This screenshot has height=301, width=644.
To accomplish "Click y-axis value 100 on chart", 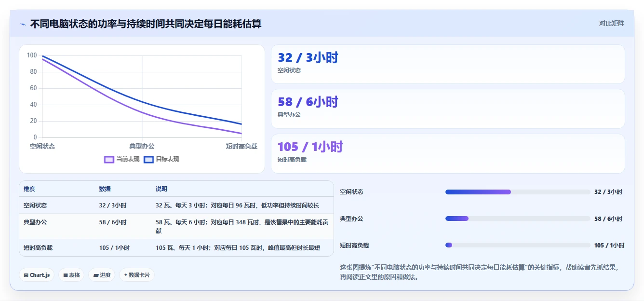I will click(x=32, y=55).
